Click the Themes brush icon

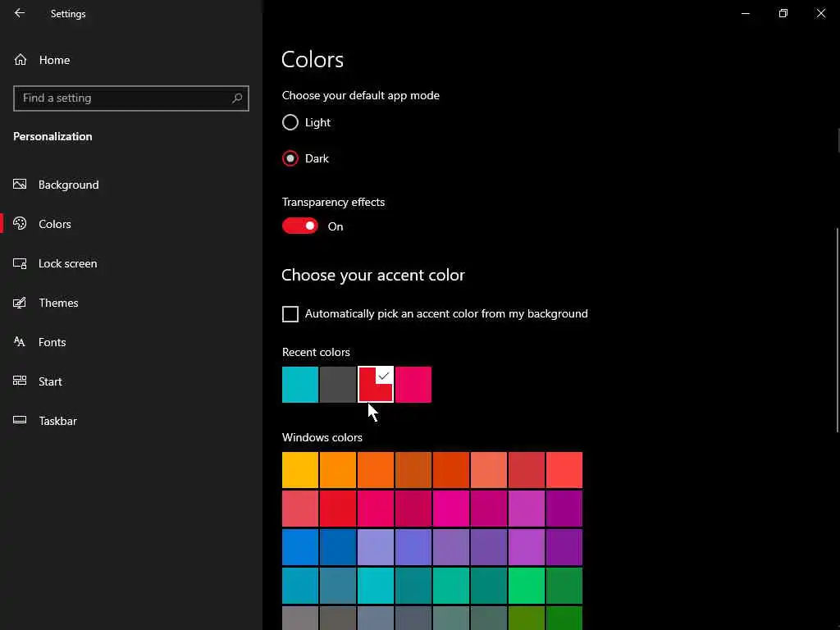pos(21,303)
